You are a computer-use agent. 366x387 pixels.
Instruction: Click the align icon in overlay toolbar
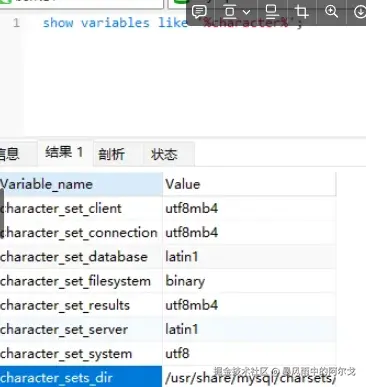[230, 12]
